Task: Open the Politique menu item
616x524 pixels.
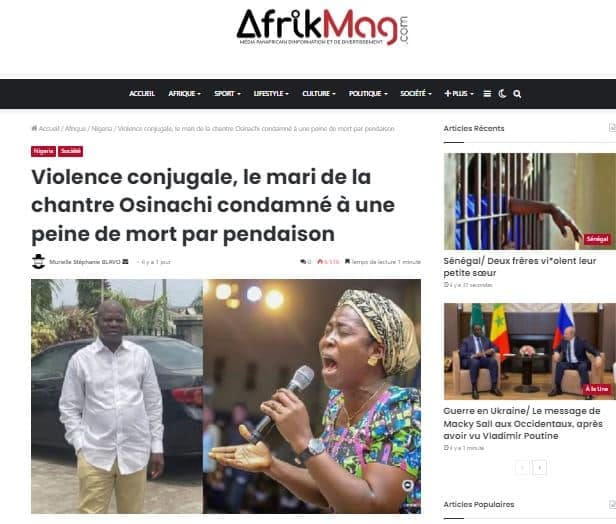Action: click(x=368, y=94)
